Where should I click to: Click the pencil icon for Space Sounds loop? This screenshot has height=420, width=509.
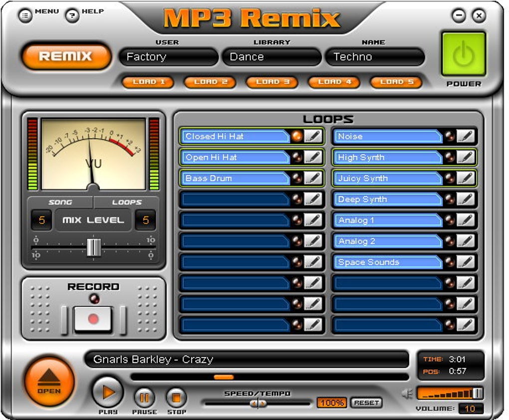click(x=466, y=262)
